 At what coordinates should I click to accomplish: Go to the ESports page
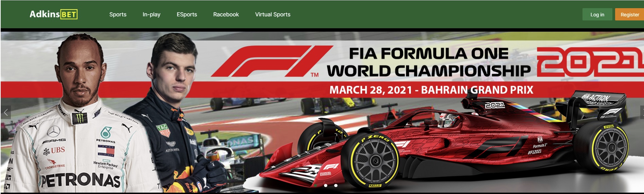[187, 14]
